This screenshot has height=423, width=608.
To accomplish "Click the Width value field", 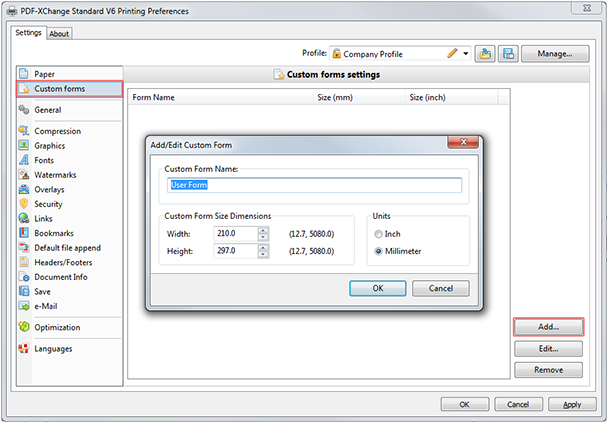I will (236, 234).
